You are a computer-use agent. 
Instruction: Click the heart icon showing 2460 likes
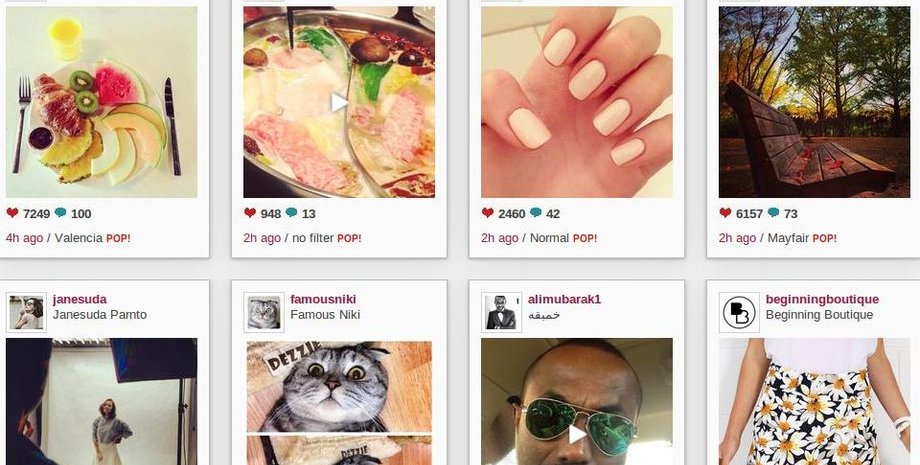coord(488,213)
